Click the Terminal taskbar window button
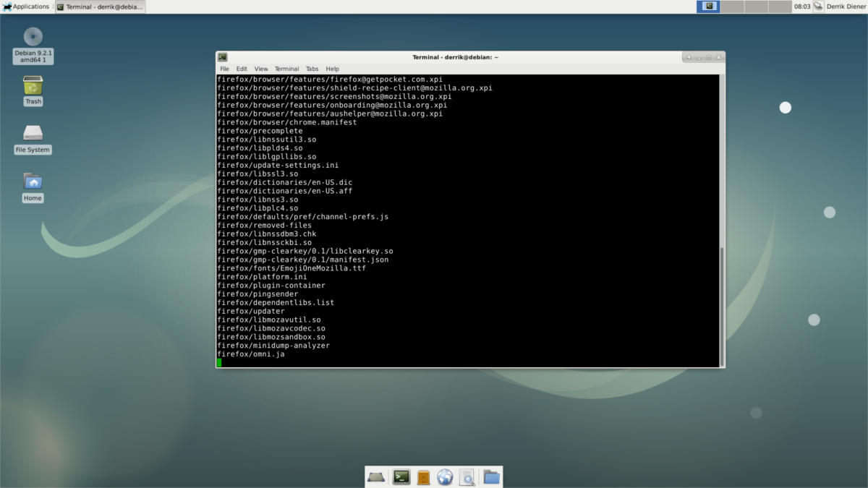 point(100,7)
